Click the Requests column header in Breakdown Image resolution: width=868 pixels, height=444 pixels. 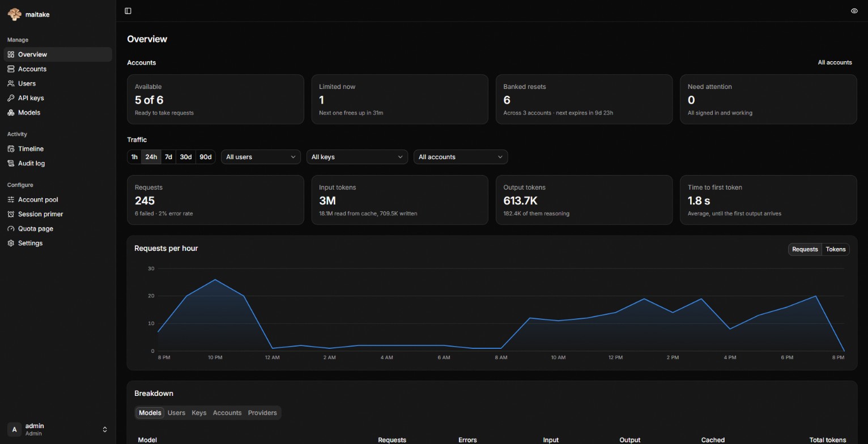coord(392,440)
